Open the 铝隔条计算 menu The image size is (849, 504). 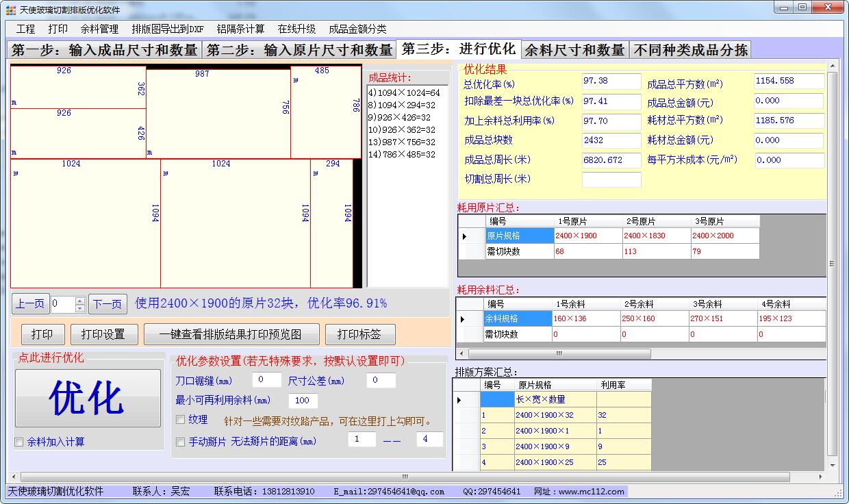pyautogui.click(x=240, y=29)
